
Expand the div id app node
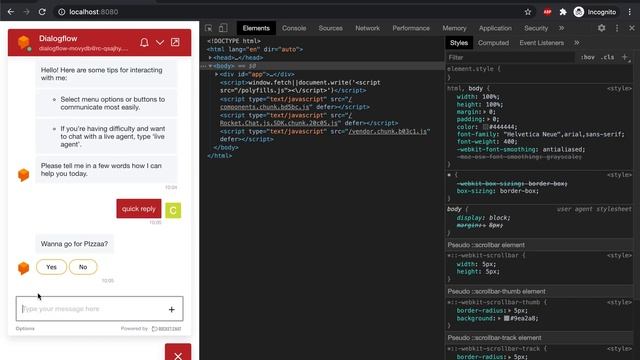217,74
